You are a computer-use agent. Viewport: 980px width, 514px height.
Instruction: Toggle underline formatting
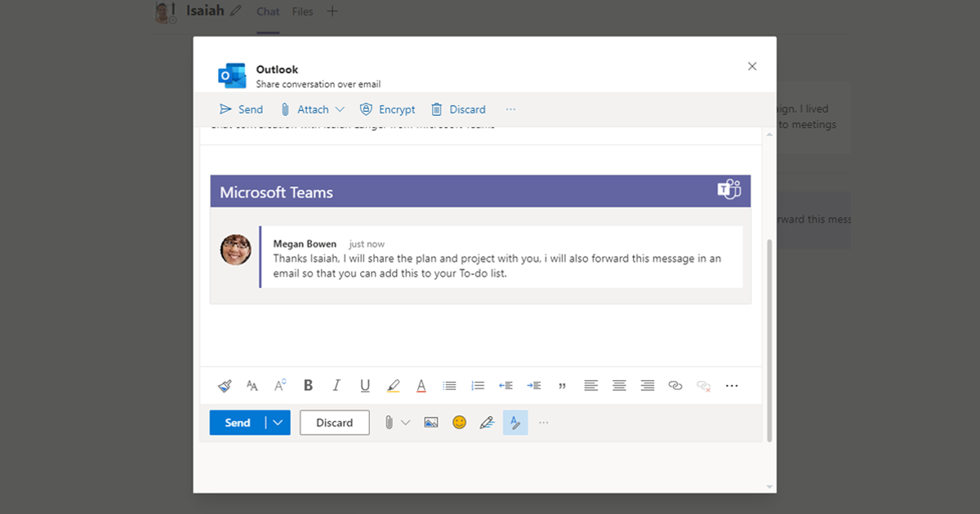[365, 385]
